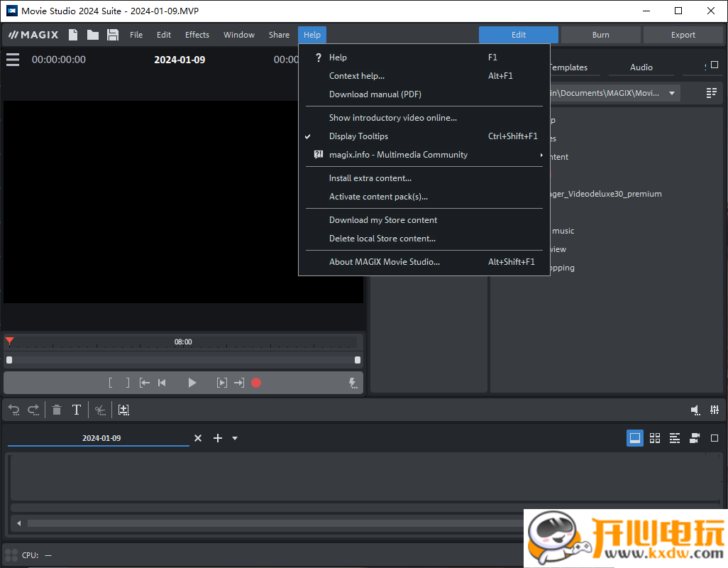Choose Install extra content
The width and height of the screenshot is (728, 568).
point(424,178)
